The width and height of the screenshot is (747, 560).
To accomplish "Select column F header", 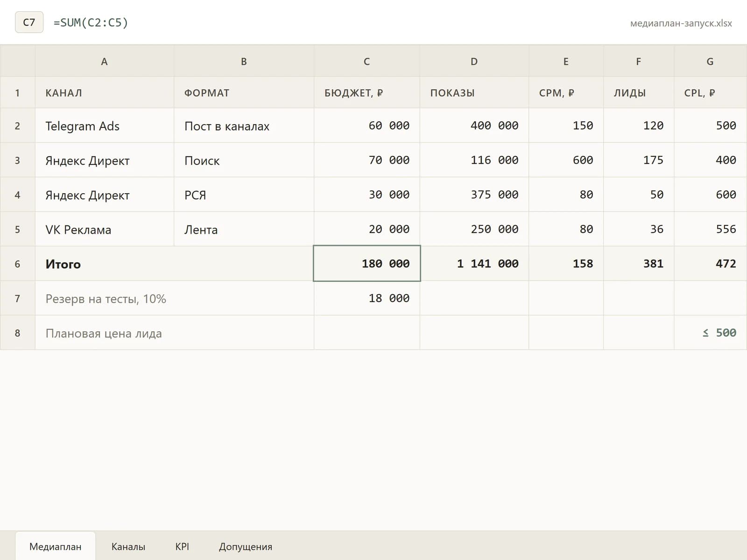I will coord(638,61).
